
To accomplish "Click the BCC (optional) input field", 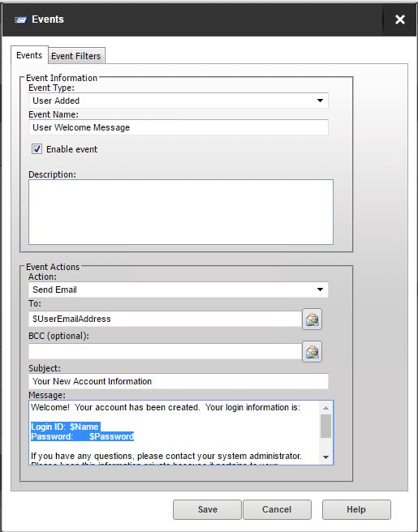I will (x=165, y=351).
